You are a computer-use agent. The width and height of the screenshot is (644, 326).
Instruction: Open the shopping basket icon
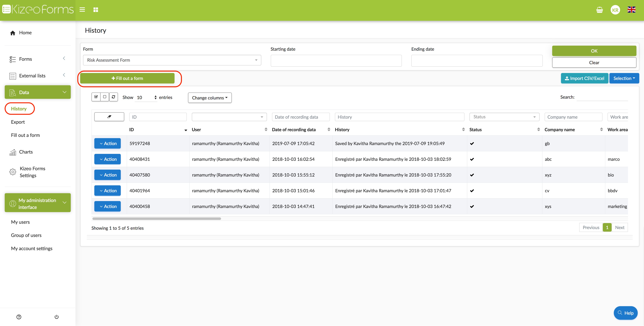600,10
